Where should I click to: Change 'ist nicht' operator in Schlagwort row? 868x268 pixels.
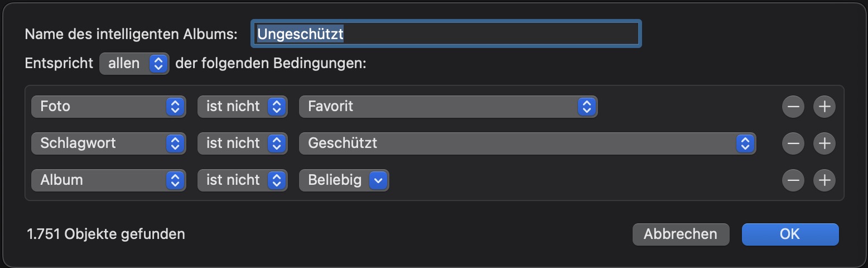(x=242, y=143)
